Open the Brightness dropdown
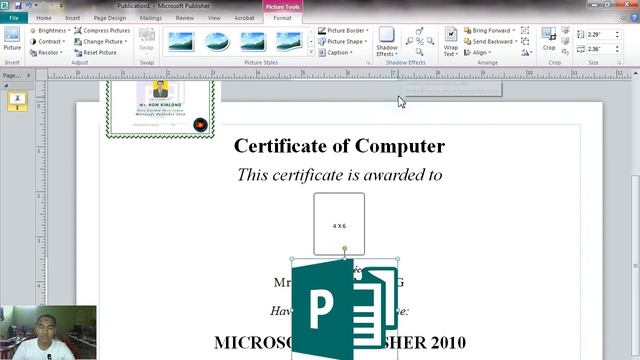Image resolution: width=640 pixels, height=360 pixels. (x=50, y=31)
